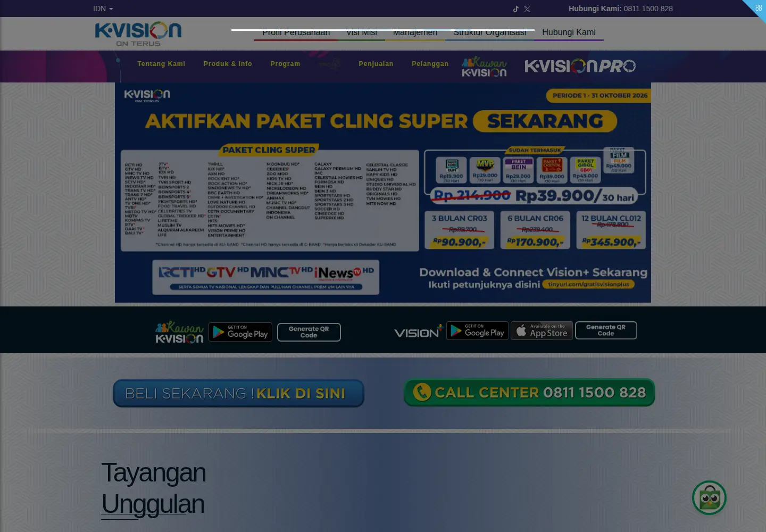
Task: Open the Paket Cling Super promo banner
Action: click(x=383, y=193)
